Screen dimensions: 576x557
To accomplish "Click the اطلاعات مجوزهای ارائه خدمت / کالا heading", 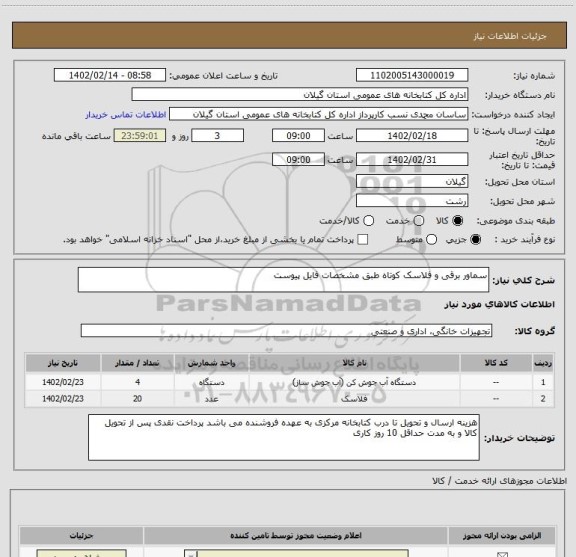I will coord(499,481).
